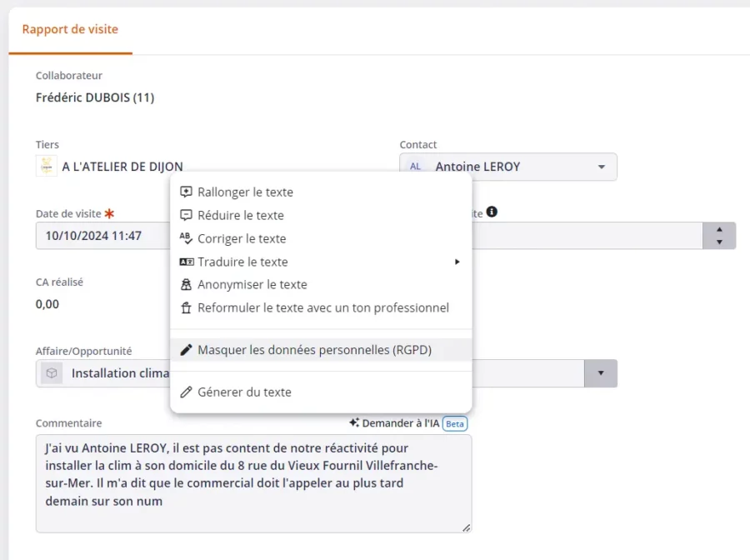Click the AL avatar in the Contact field
The image size is (750, 560).
point(415,167)
